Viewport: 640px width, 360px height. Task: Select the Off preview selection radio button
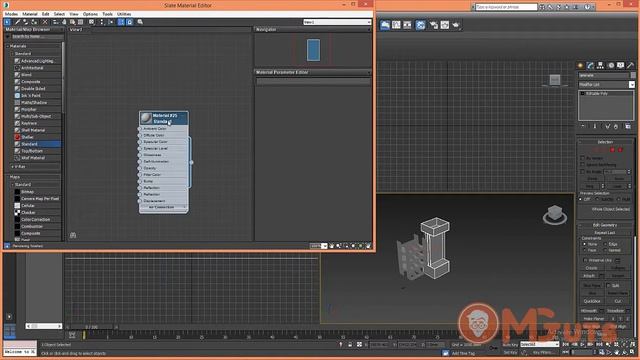tap(581, 199)
